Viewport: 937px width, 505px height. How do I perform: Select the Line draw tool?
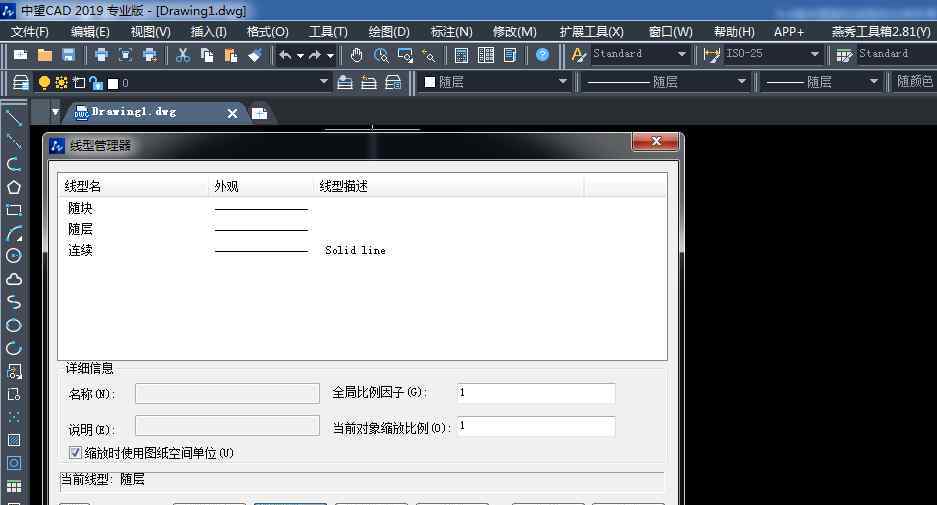tap(14, 118)
